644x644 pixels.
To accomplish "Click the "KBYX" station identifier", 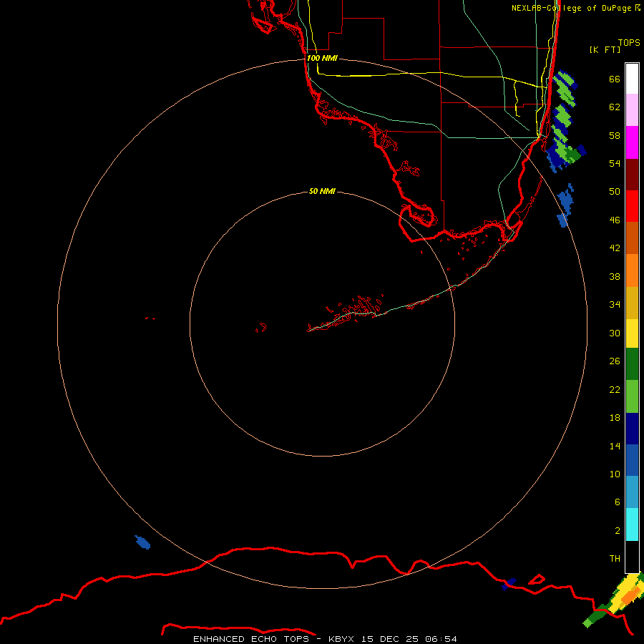I will pos(341,639).
